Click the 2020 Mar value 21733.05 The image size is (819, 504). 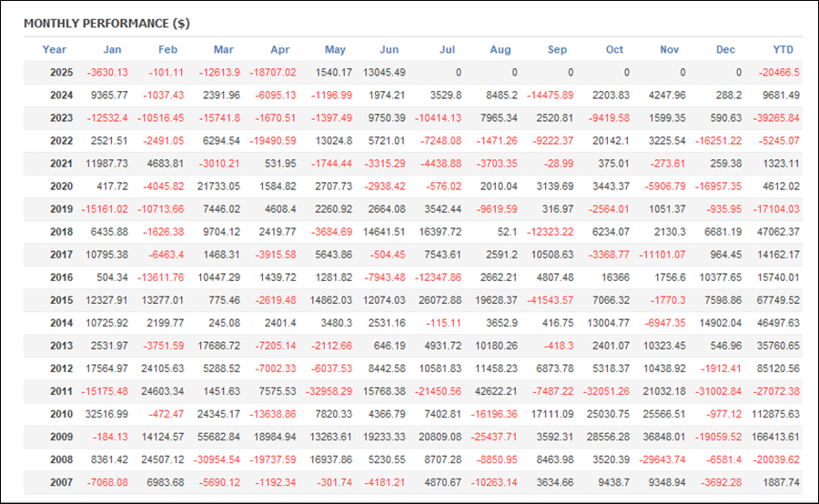coord(218,186)
